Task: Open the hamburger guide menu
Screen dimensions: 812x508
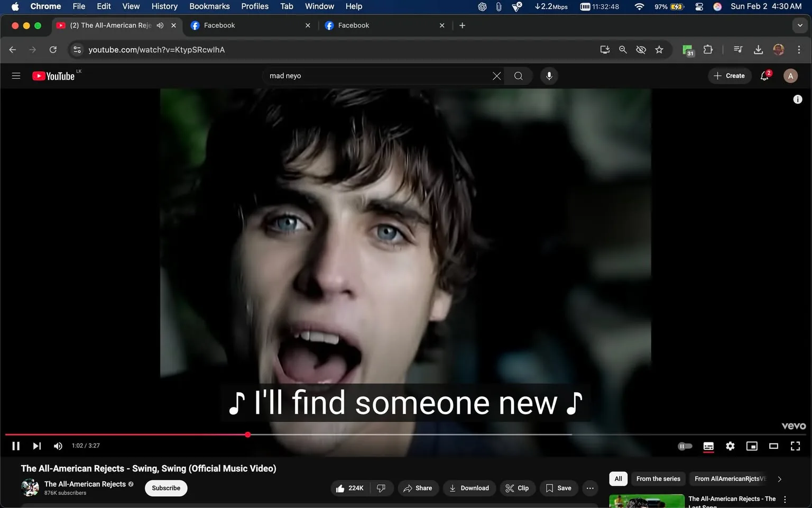Action: [x=16, y=75]
